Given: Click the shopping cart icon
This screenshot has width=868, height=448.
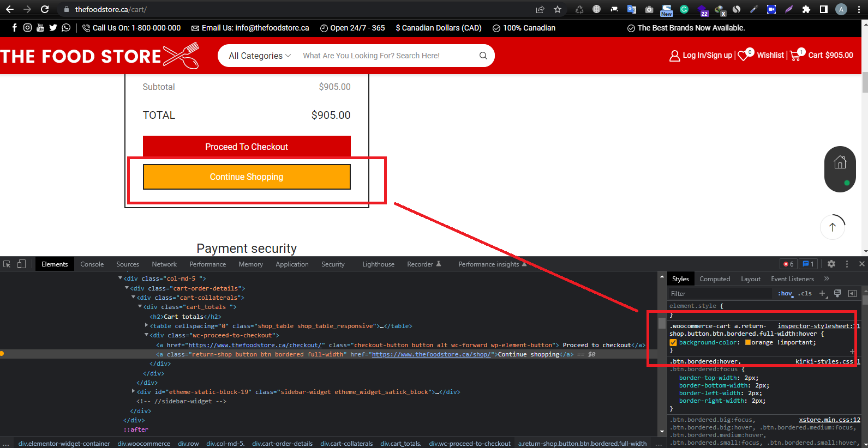Looking at the screenshot, I should coord(795,55).
